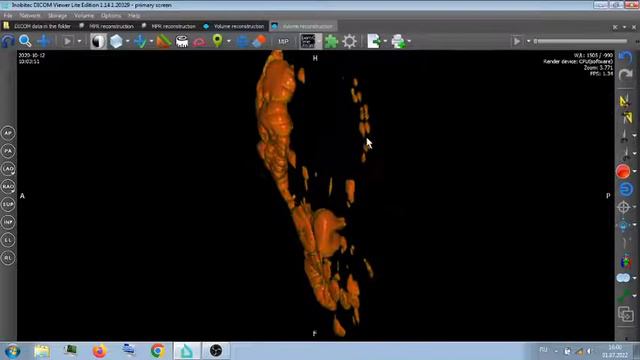Click the export image icon

click(x=373, y=41)
